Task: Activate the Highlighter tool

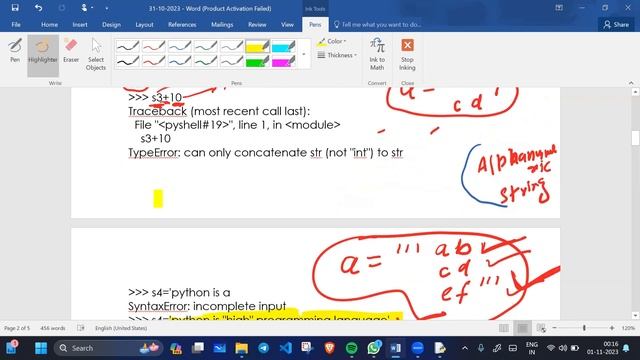Action: pyautogui.click(x=43, y=55)
